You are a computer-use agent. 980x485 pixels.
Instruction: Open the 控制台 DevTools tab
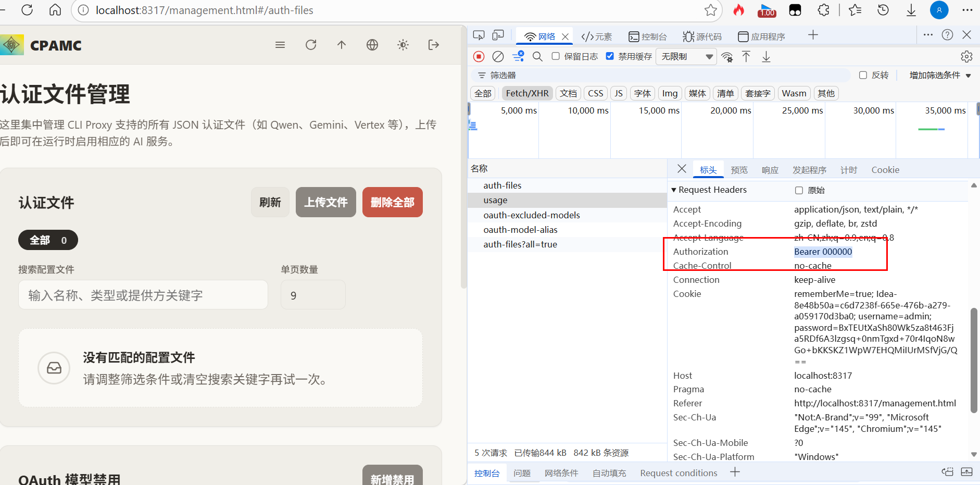[x=648, y=36]
